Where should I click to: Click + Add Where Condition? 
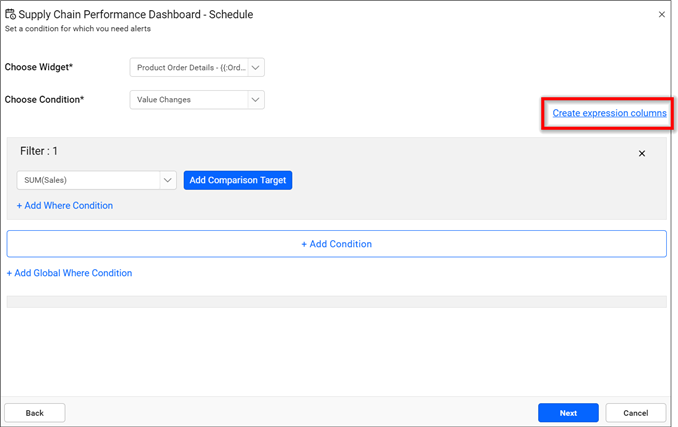[65, 206]
